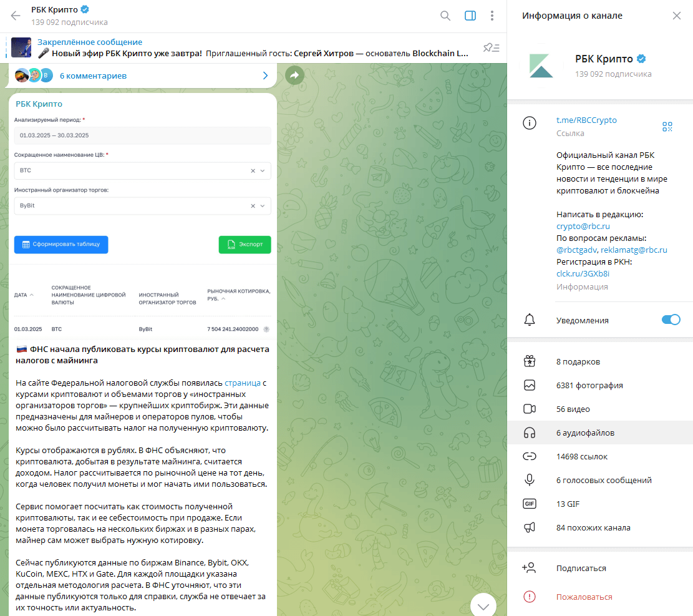Screen dimensions: 693x616
Task: Open the channel QR code icon
Action: pyautogui.click(x=667, y=127)
